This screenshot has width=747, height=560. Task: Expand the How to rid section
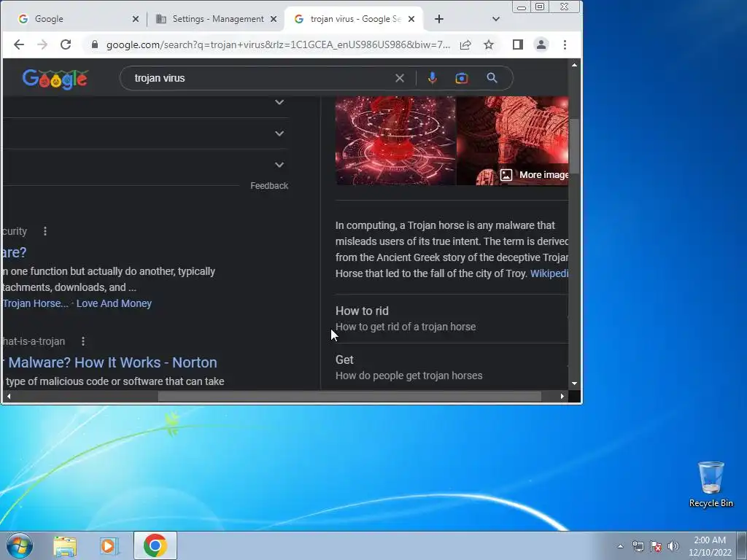click(452, 319)
